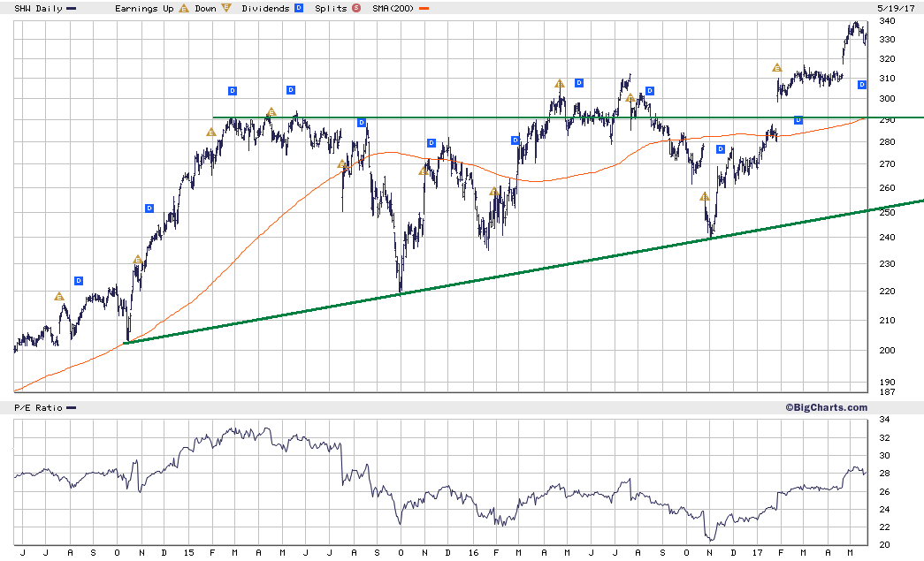Click the Dividends legend text
Screen dimensions: 924x561
tap(265, 8)
